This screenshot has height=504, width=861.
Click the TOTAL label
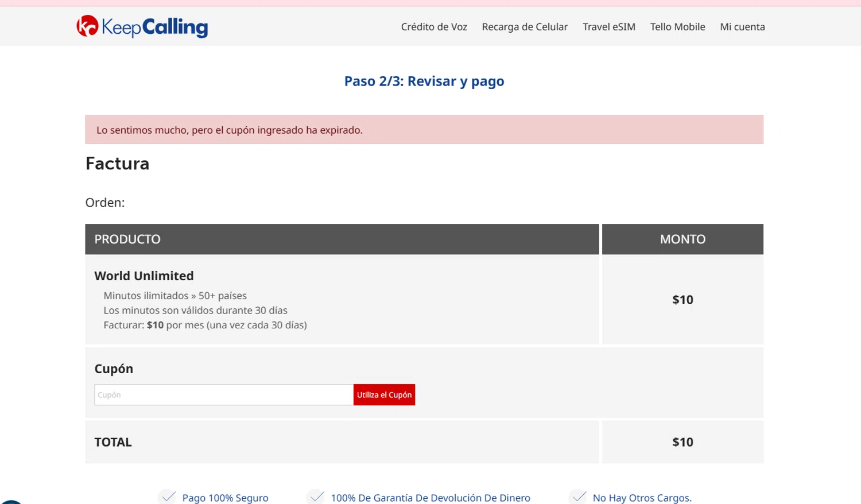[113, 442]
